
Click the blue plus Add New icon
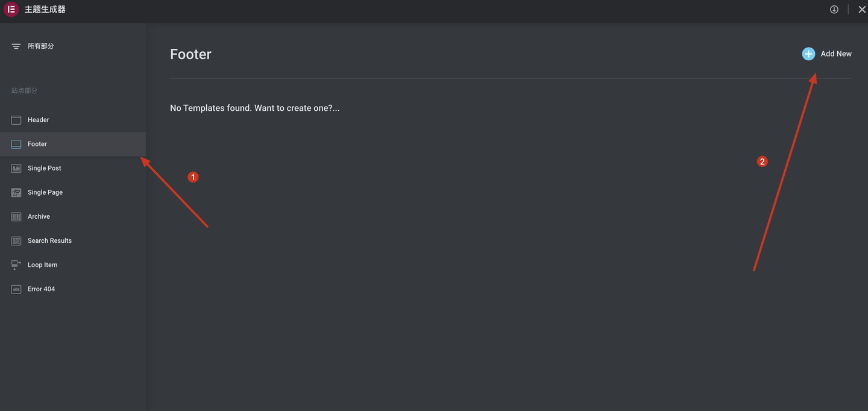[x=808, y=54]
